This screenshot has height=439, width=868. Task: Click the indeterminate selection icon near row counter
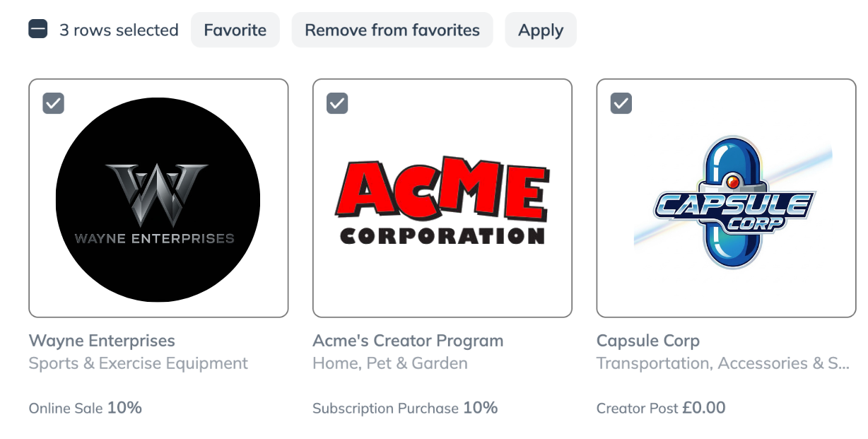(37, 29)
